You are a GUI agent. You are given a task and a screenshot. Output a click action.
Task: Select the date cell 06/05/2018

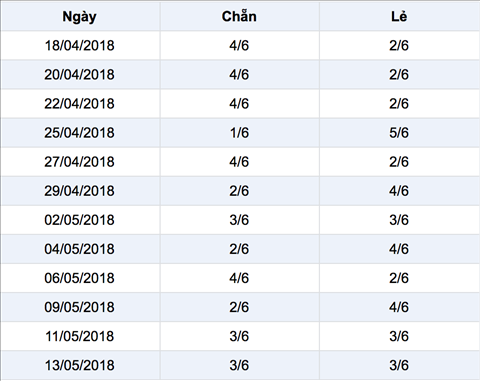tap(79, 278)
